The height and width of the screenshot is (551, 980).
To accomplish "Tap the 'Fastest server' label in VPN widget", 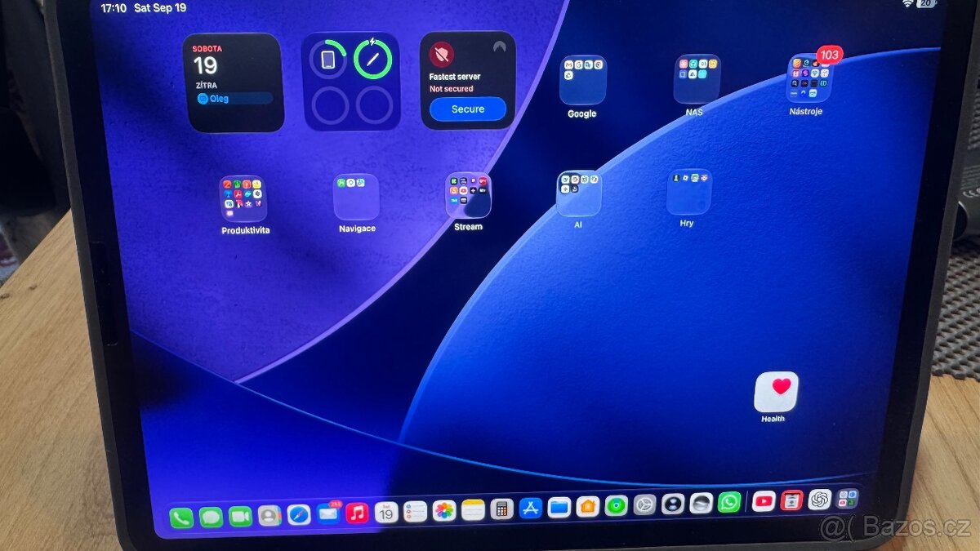I will 455,77.
